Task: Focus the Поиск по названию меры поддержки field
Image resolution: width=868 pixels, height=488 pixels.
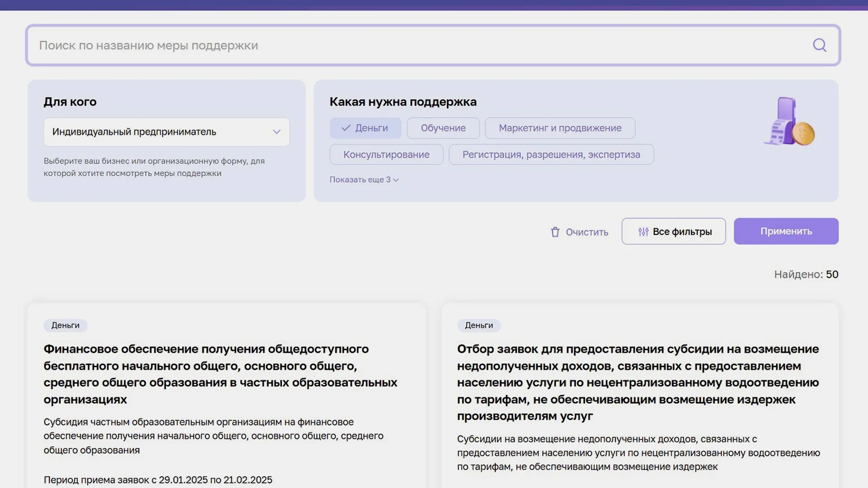Action: (x=417, y=45)
